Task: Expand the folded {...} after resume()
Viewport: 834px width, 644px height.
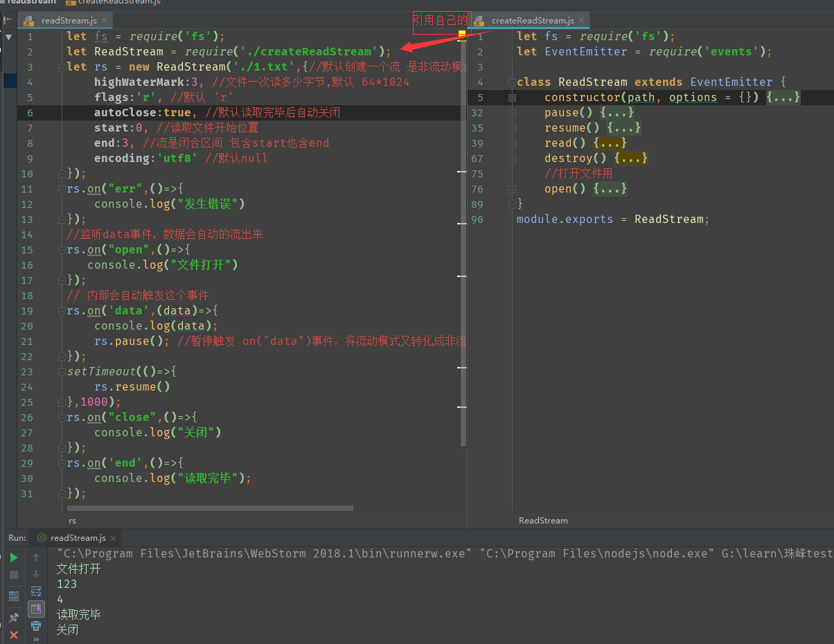Action: tap(623, 128)
